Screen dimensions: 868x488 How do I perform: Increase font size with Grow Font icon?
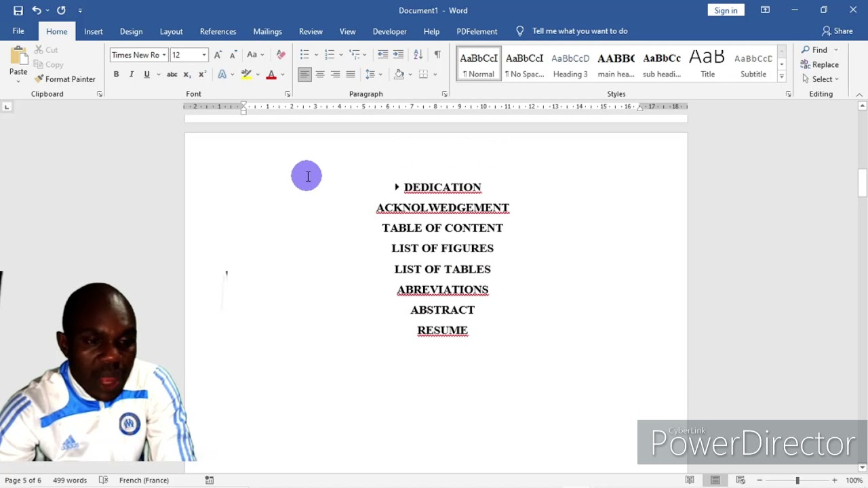pyautogui.click(x=218, y=55)
